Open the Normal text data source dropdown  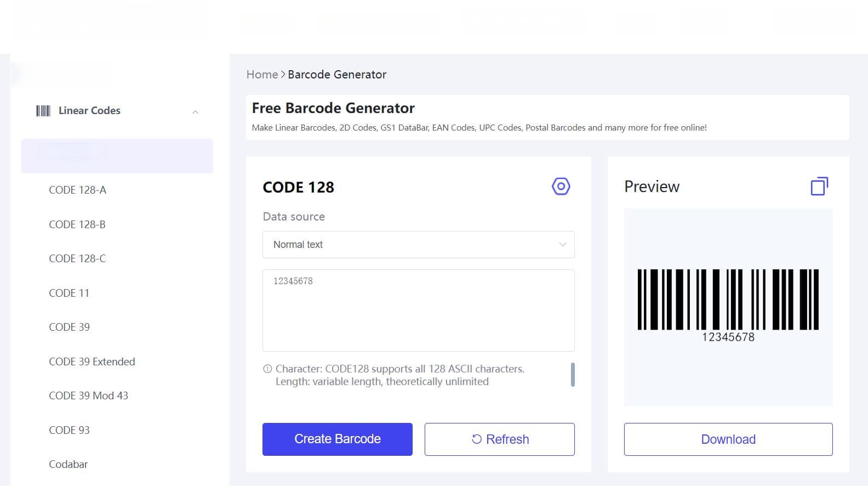(x=418, y=245)
